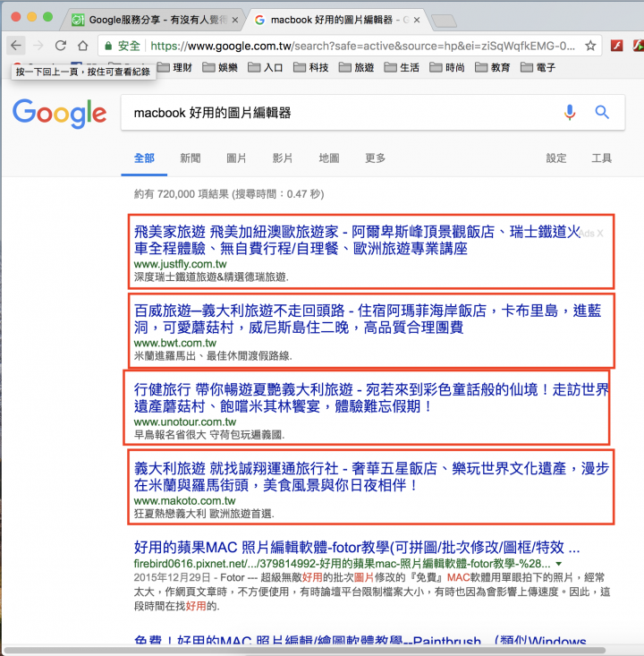Close the Google服務分享 tab
Screen dimensions: 644x656
coord(235,20)
